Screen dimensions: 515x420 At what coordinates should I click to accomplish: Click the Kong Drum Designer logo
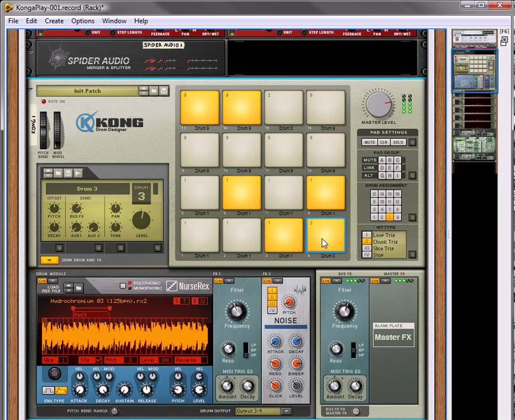[109, 122]
